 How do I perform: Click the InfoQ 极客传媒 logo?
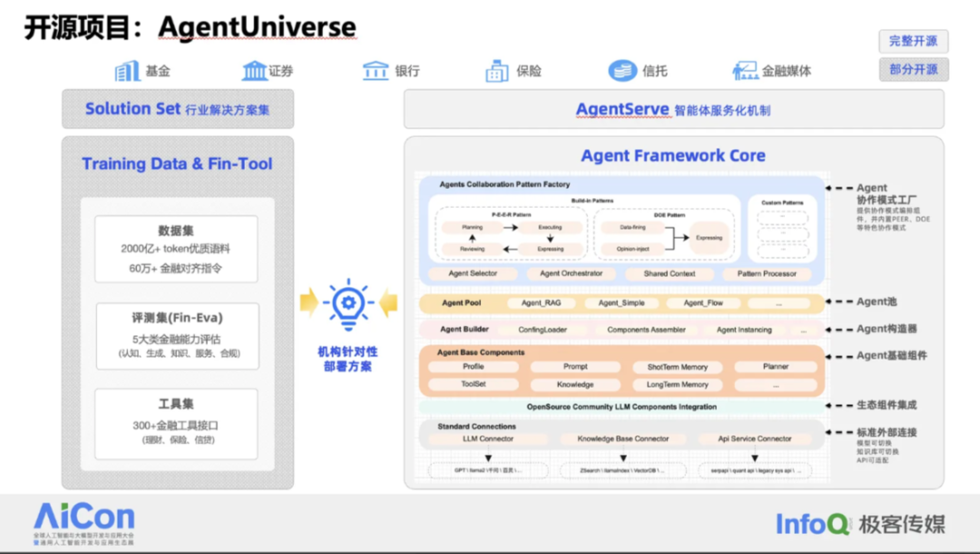tap(860, 523)
